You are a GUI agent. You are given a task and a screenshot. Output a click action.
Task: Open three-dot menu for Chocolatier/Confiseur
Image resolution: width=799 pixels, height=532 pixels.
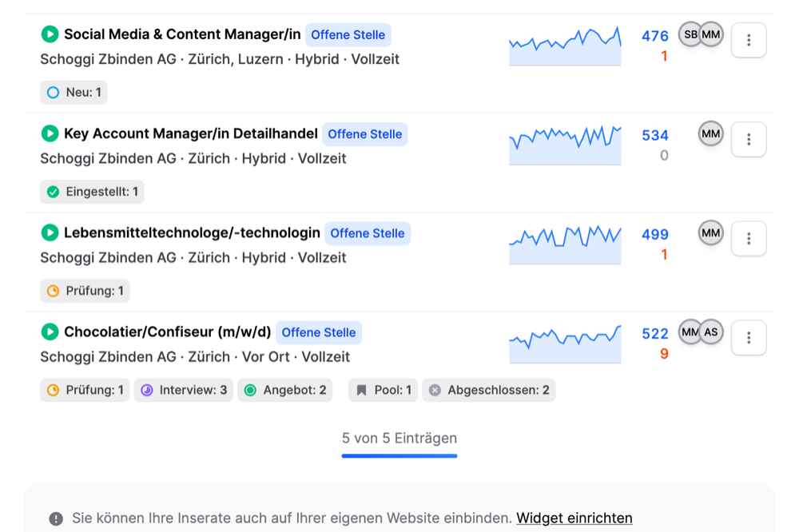point(749,337)
